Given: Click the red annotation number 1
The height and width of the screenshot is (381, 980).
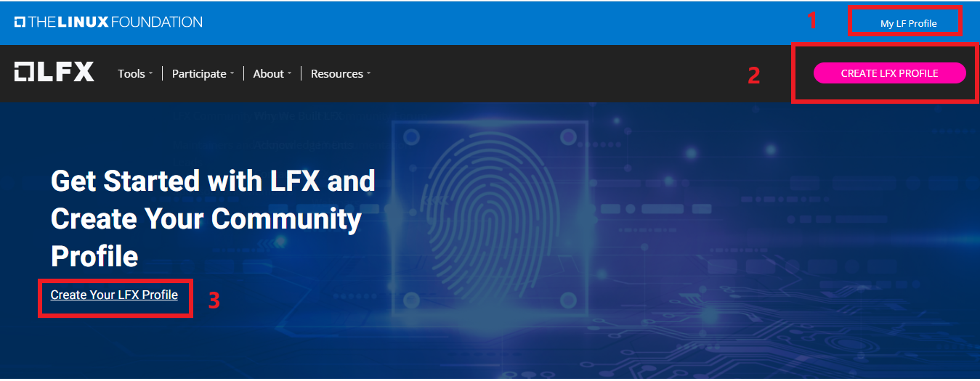Looking at the screenshot, I should pyautogui.click(x=812, y=21).
